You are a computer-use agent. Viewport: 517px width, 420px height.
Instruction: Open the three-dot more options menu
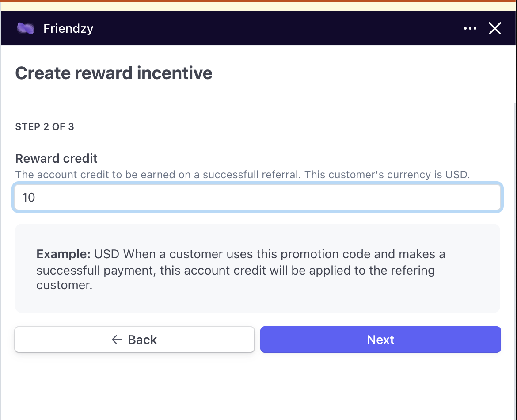(x=470, y=28)
